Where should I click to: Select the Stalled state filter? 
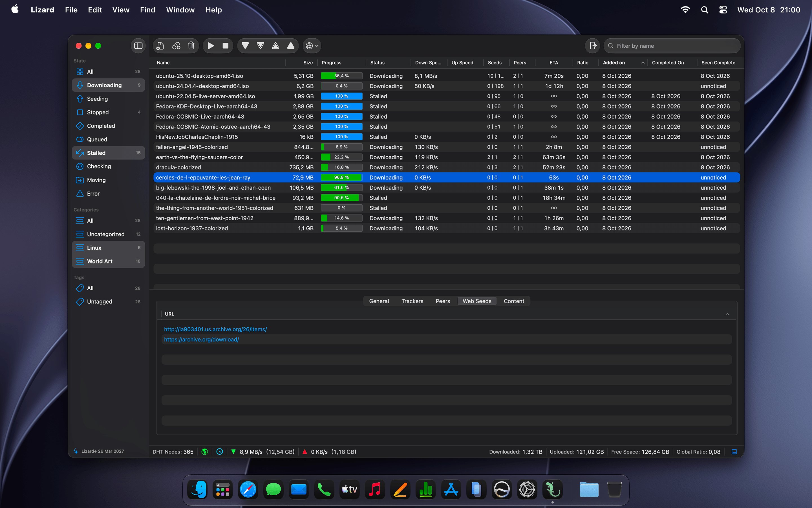(x=108, y=153)
